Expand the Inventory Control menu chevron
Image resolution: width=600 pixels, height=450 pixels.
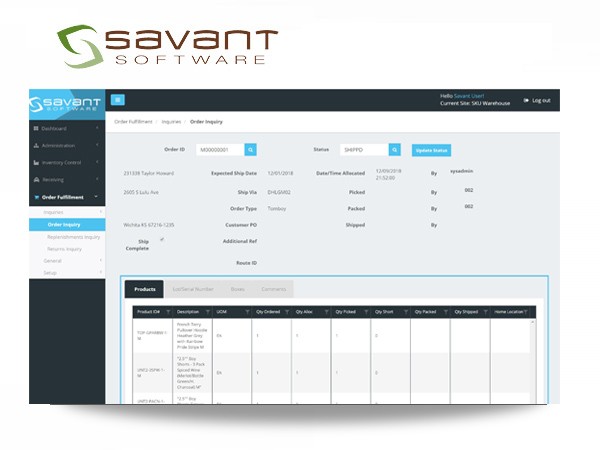coord(97,162)
